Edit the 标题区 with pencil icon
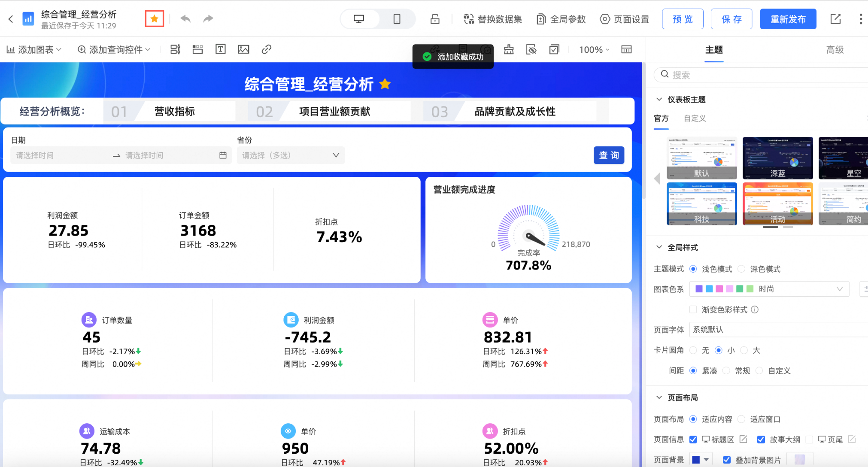Image resolution: width=868 pixels, height=467 pixels. click(744, 439)
